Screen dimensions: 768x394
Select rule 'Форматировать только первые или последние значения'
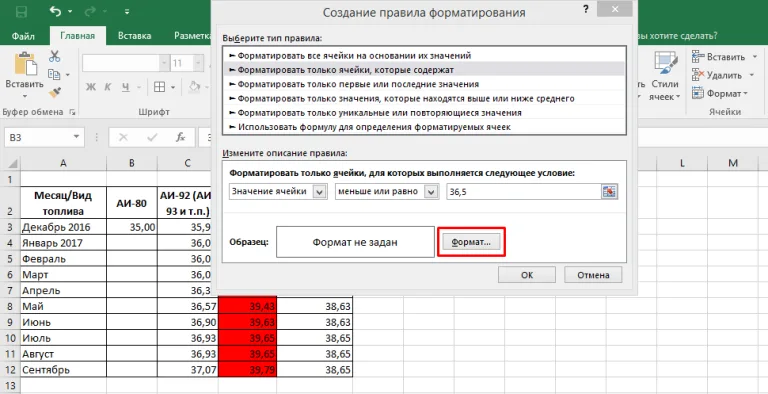(425, 84)
